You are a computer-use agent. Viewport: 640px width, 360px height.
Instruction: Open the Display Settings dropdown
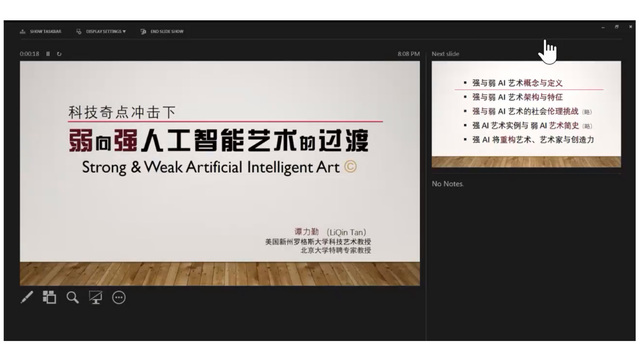tap(101, 31)
